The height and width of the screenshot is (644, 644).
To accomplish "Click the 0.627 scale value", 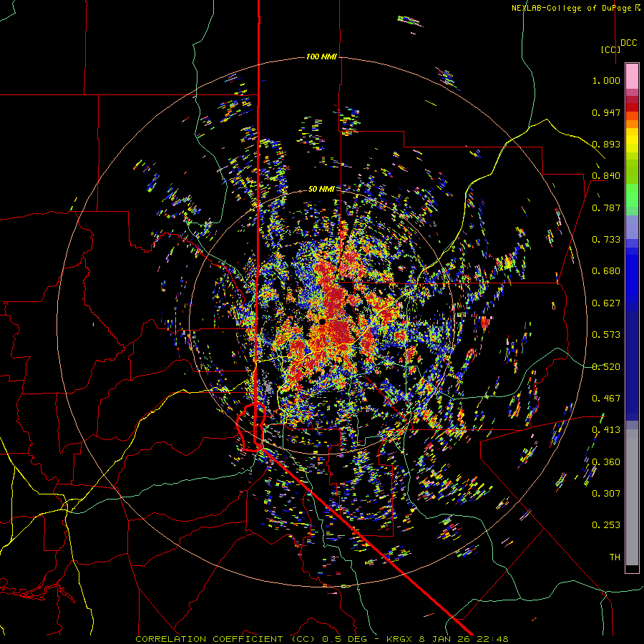I will pos(606,303).
